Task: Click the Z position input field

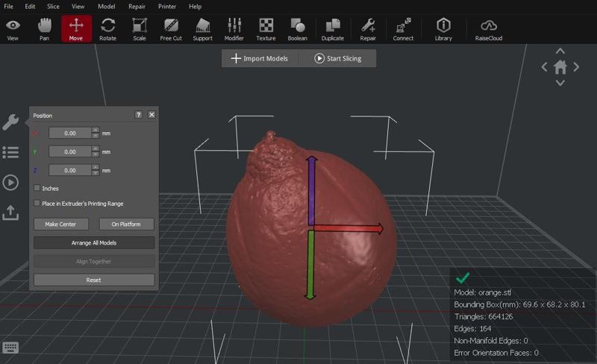Action: 70,170
